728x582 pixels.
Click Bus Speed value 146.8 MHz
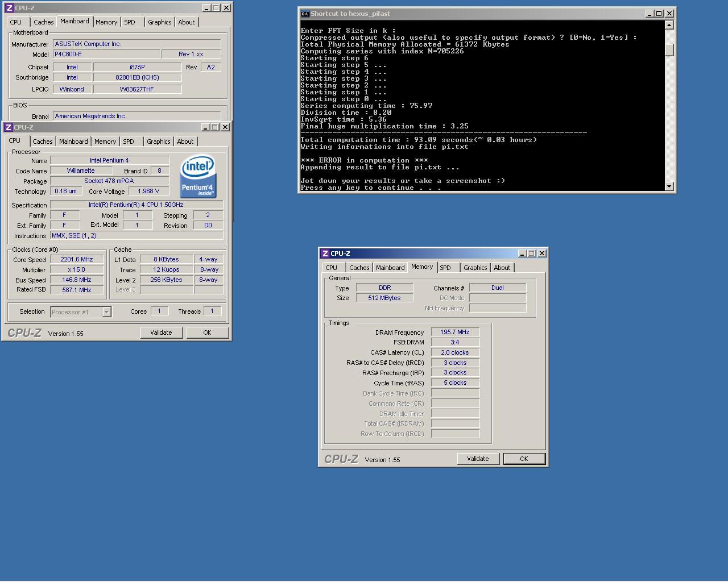coord(77,280)
